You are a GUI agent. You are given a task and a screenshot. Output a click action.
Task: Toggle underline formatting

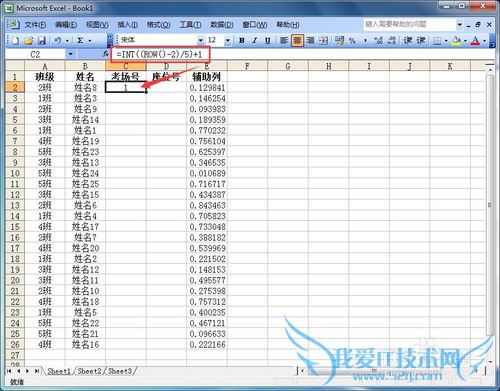click(267, 40)
